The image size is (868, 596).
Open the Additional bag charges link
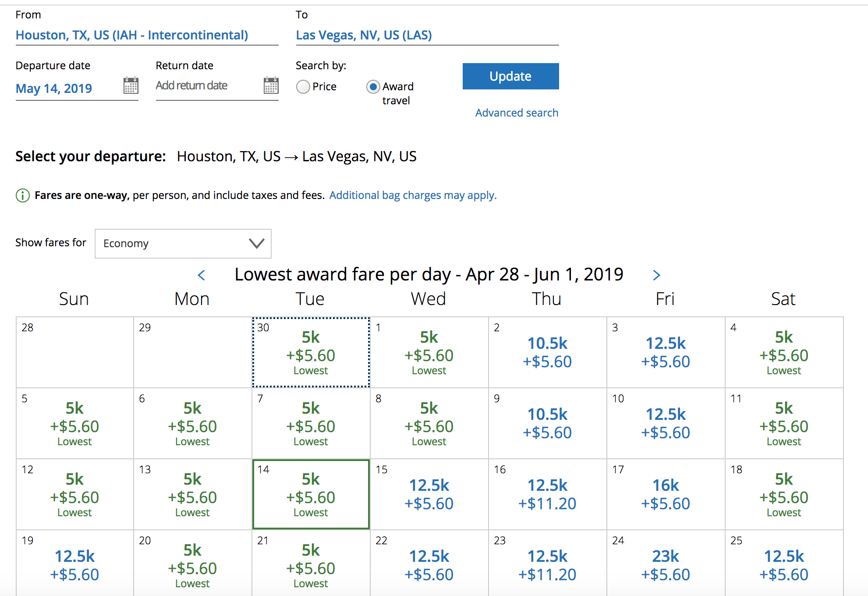click(412, 195)
